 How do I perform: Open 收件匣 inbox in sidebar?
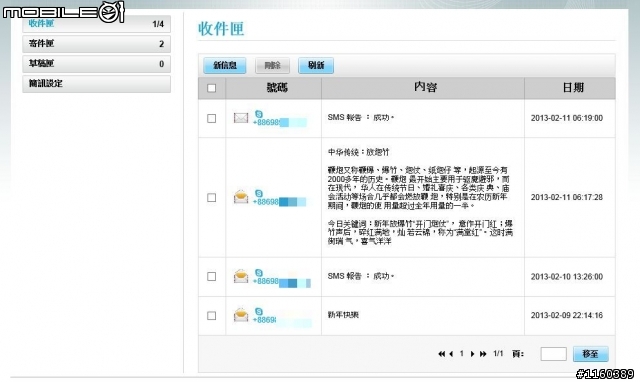click(x=96, y=24)
